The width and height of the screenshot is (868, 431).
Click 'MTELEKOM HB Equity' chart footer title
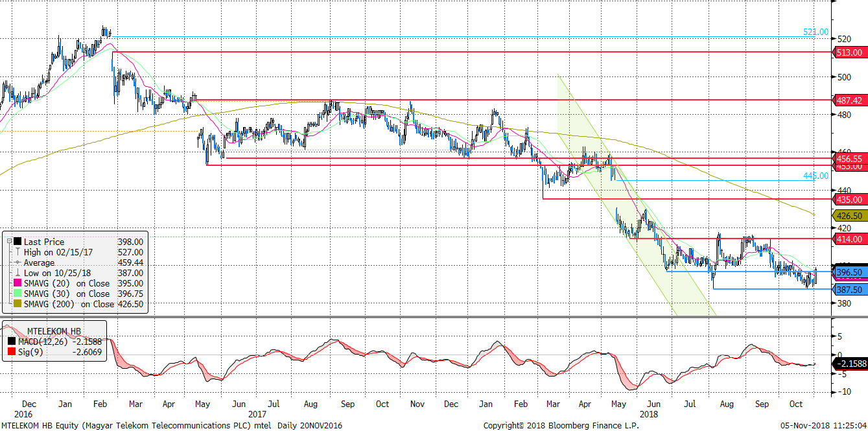pos(39,426)
